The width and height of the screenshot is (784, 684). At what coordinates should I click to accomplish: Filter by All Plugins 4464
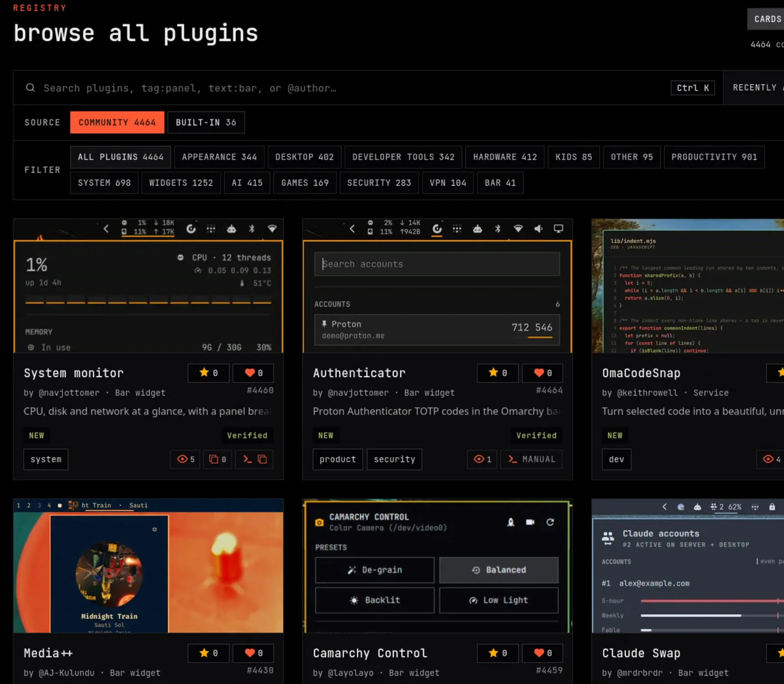pyautogui.click(x=121, y=157)
